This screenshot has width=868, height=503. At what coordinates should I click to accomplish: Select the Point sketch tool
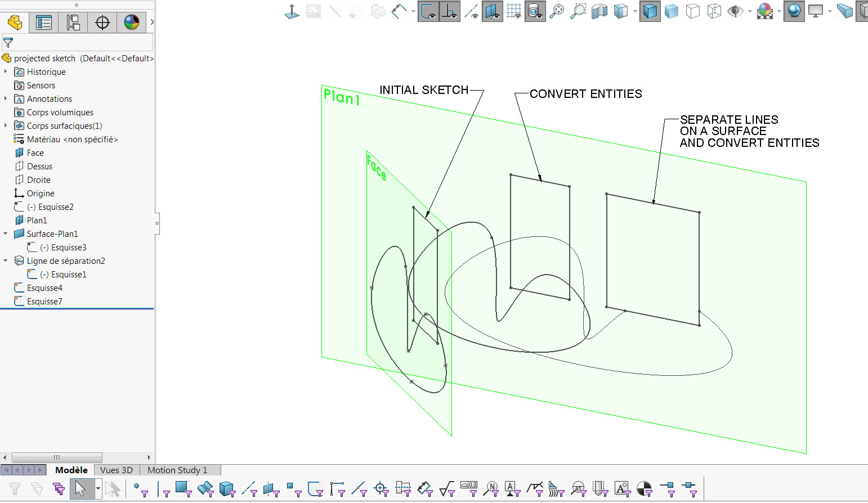(137, 487)
